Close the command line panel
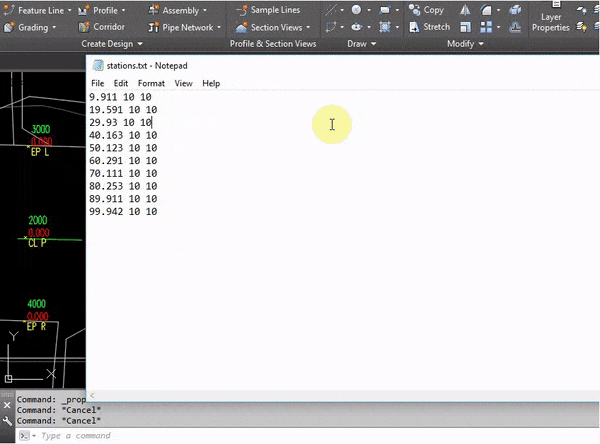600x444 pixels. 7,405
